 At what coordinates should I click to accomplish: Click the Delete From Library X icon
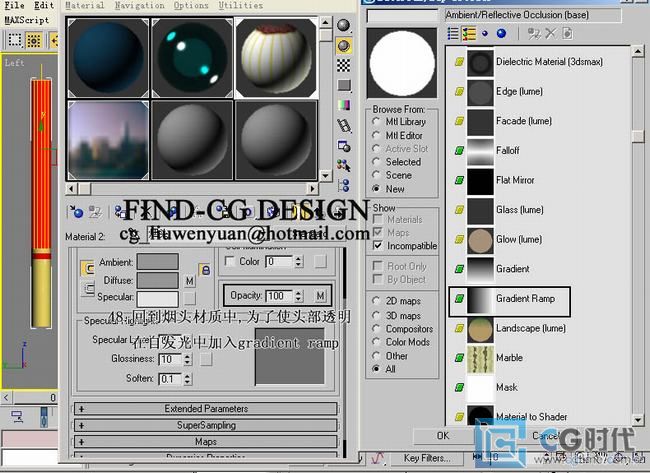tap(551, 34)
